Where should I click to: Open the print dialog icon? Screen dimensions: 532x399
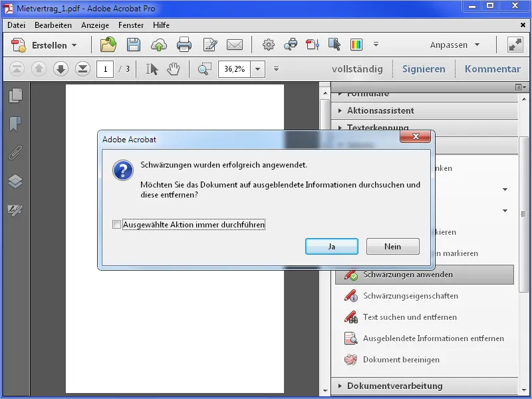tap(185, 45)
